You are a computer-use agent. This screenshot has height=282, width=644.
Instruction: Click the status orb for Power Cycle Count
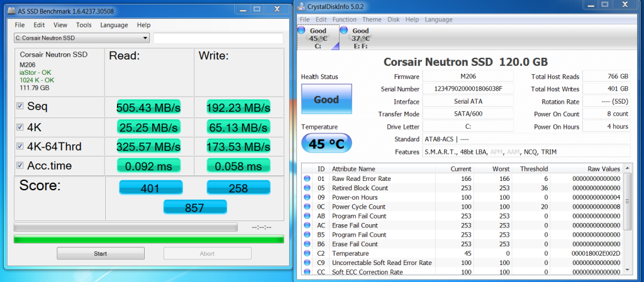[307, 207]
